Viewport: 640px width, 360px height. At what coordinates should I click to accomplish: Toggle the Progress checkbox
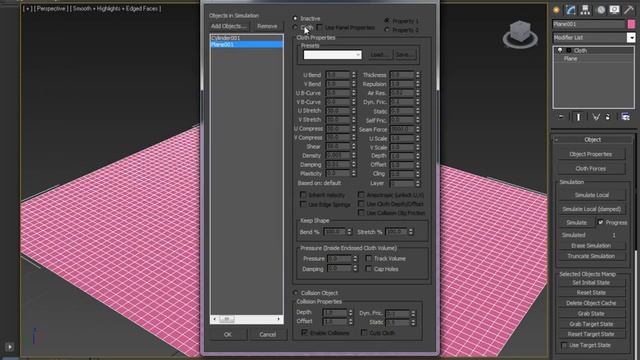point(600,222)
